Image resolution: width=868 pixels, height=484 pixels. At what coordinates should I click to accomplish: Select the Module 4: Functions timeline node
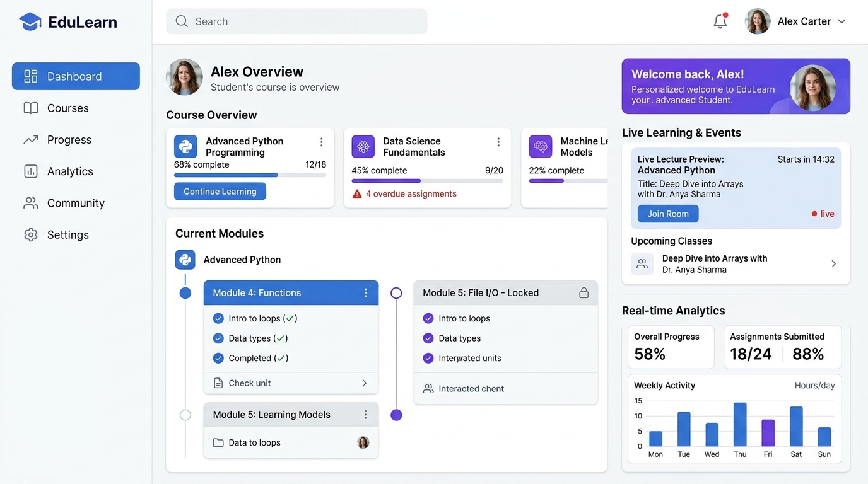coord(185,293)
